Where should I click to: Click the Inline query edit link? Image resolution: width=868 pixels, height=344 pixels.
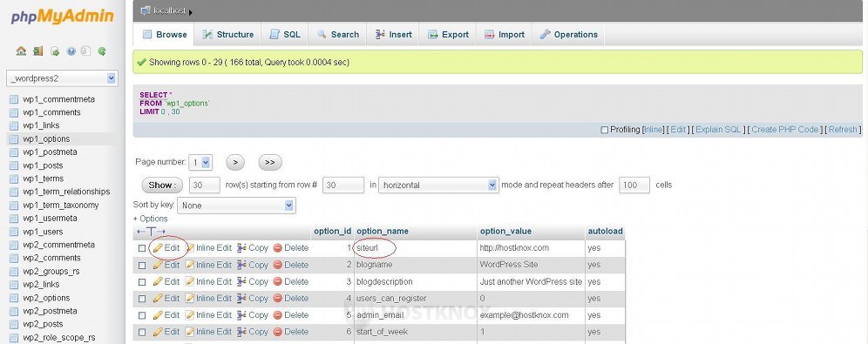[x=654, y=130]
